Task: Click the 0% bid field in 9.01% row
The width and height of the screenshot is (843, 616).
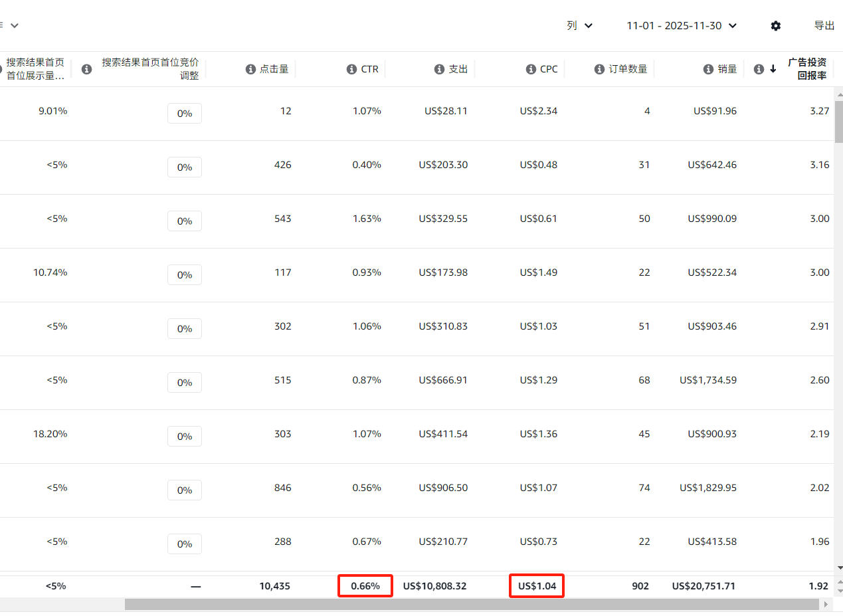Action: pos(185,114)
